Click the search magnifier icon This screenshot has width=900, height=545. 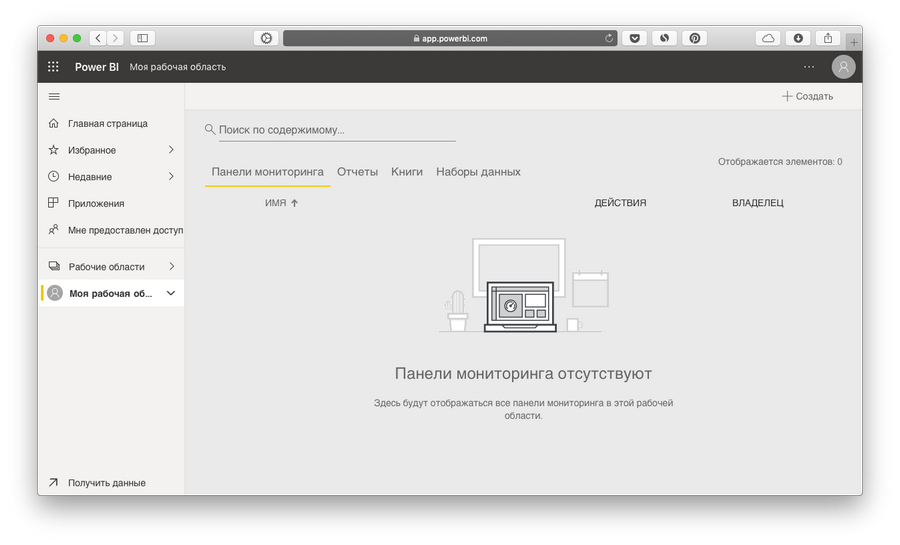pyautogui.click(x=210, y=130)
